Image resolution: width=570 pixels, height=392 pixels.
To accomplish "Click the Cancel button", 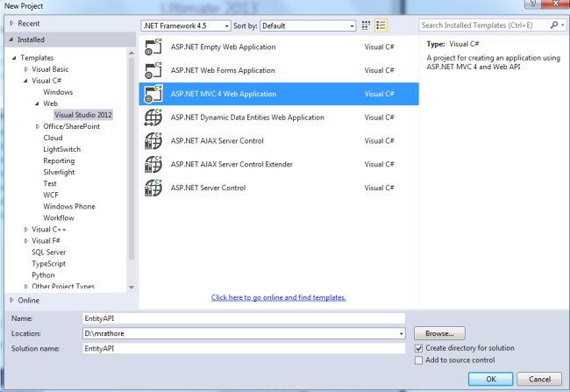I will pyautogui.click(x=539, y=379).
